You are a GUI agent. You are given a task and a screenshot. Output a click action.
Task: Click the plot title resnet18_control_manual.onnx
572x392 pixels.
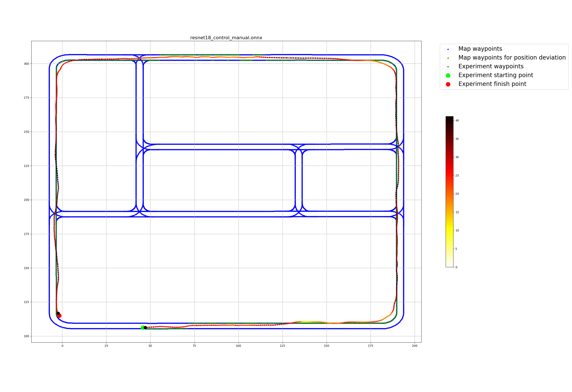coord(226,38)
